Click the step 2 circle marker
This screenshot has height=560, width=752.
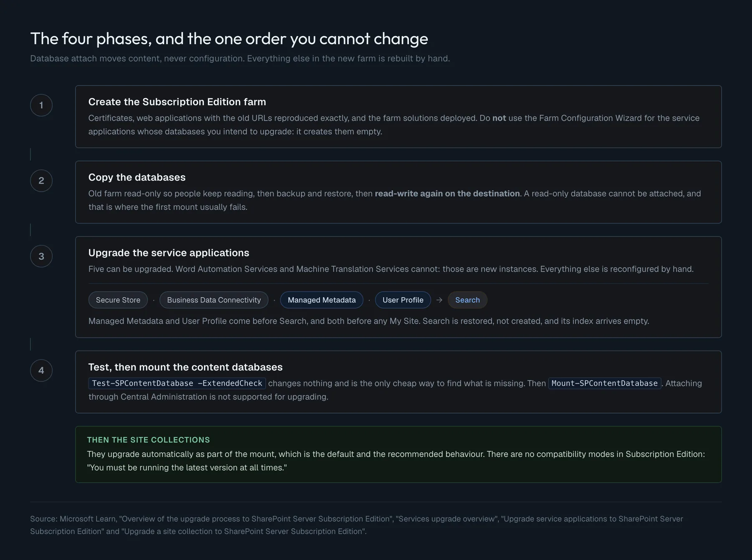tap(41, 181)
